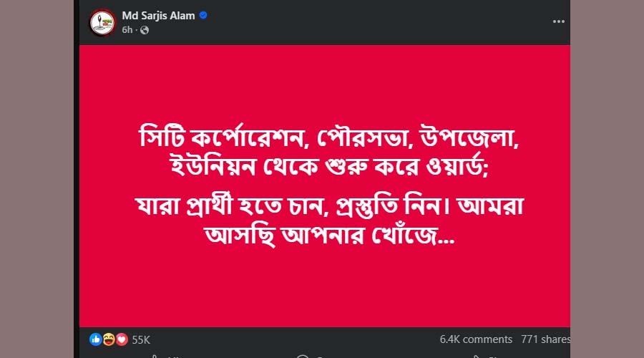The width and height of the screenshot is (644, 358).
Task: Open the three-dot post options menu
Action: pos(558,21)
